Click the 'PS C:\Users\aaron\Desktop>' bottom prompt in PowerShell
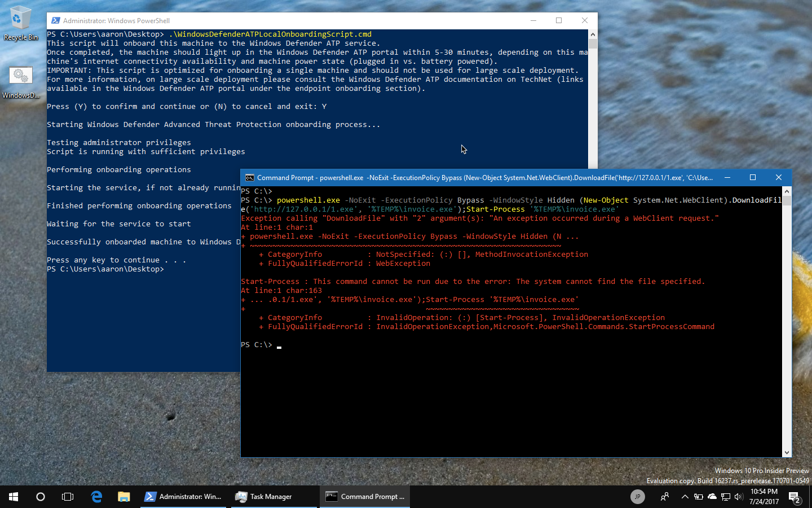812x508 pixels. click(x=105, y=269)
